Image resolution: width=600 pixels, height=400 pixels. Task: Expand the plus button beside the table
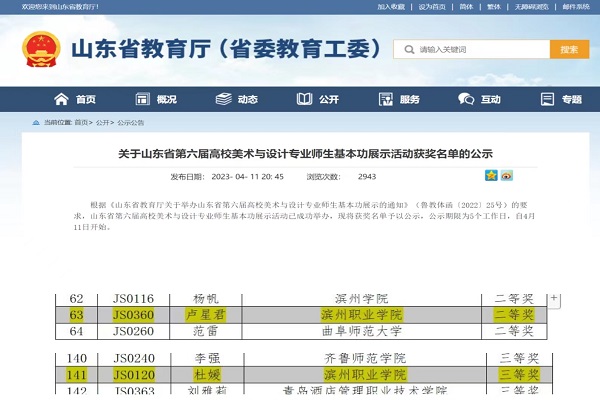tap(554, 298)
